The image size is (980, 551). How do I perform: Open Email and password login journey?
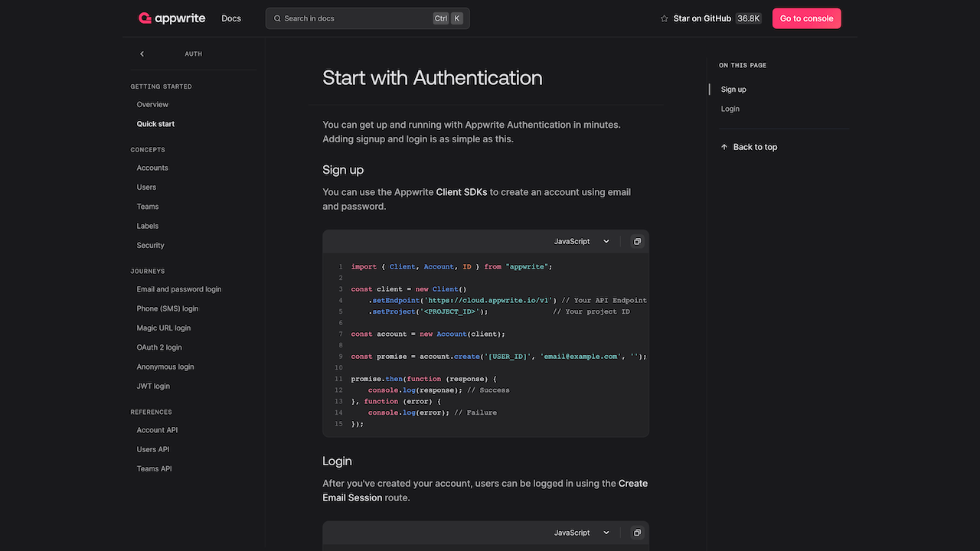[179, 289]
